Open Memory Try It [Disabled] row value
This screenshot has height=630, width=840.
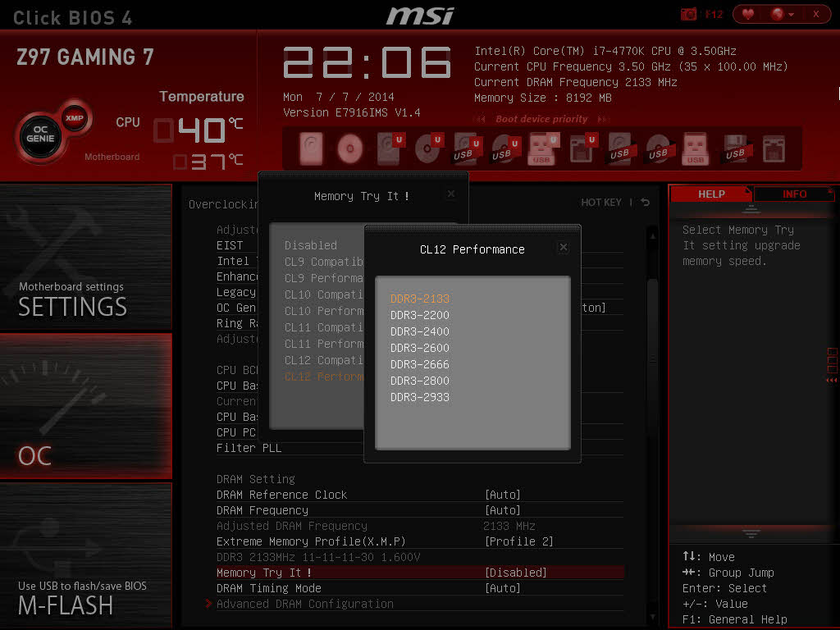click(x=515, y=573)
